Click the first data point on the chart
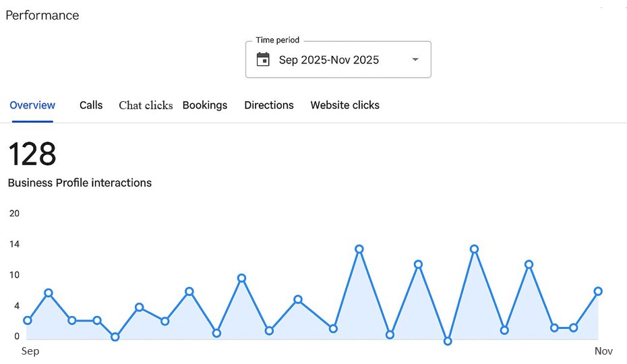Screen dimensions: 627x364 (28, 321)
